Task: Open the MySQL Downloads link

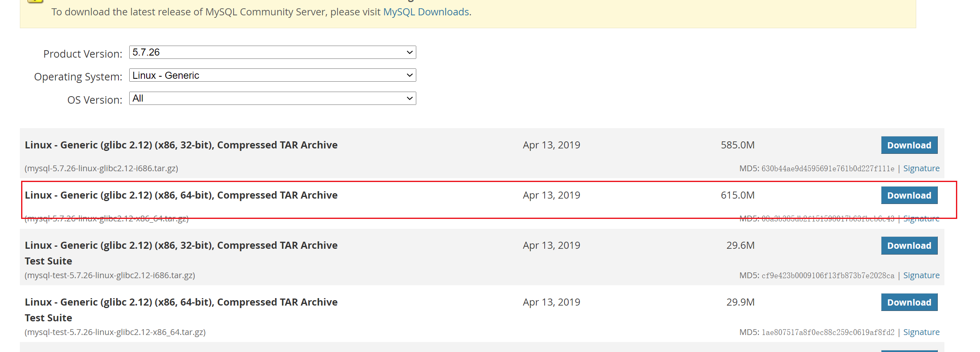Action: click(426, 12)
